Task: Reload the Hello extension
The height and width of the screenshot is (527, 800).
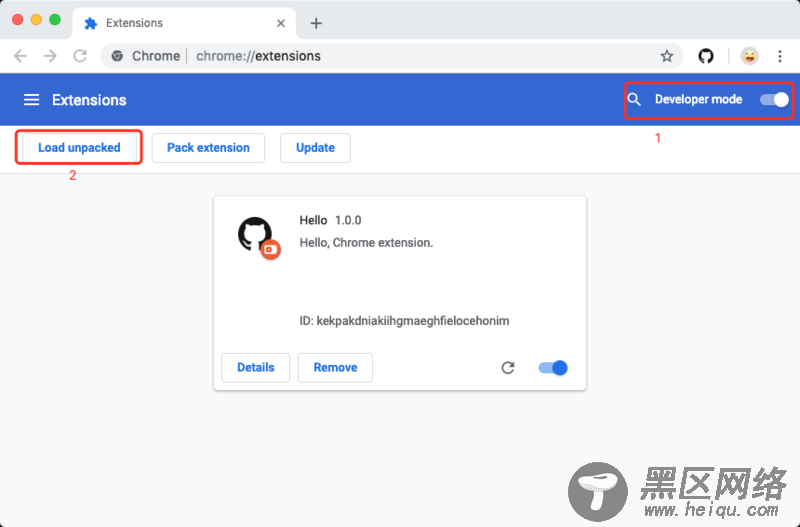Action: tap(508, 367)
